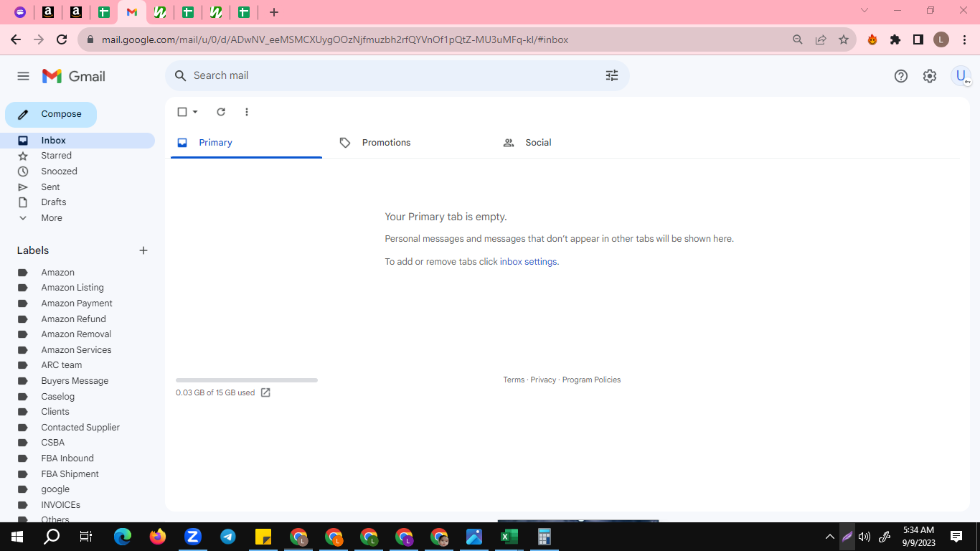
Task: Create new label with plus icon
Action: [x=143, y=250]
